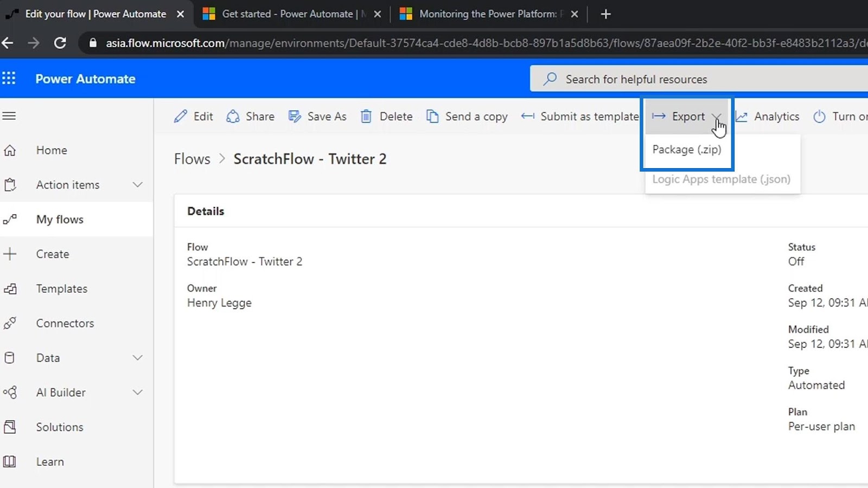Screen dimensions: 868x488
Task: Click the Action items clipboard icon
Action: (10, 185)
